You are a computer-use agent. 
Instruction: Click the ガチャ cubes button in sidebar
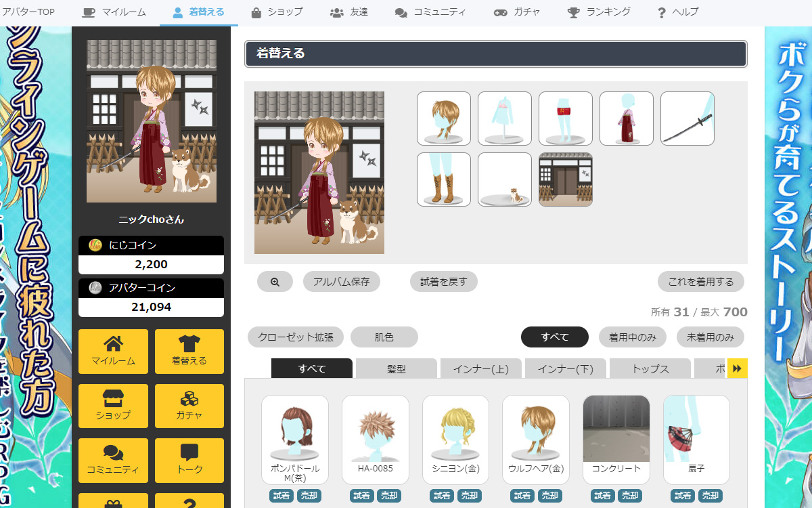point(189,406)
